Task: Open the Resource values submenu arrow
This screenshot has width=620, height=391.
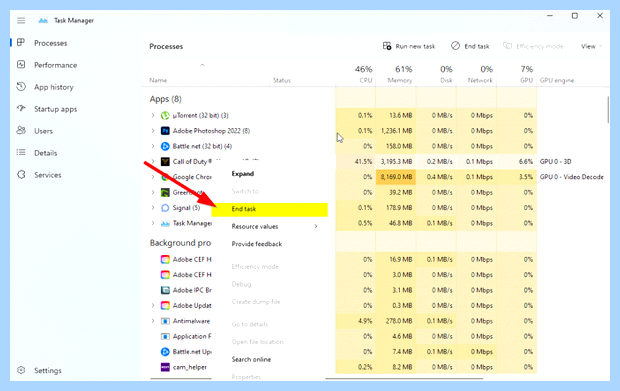Action: point(316,227)
